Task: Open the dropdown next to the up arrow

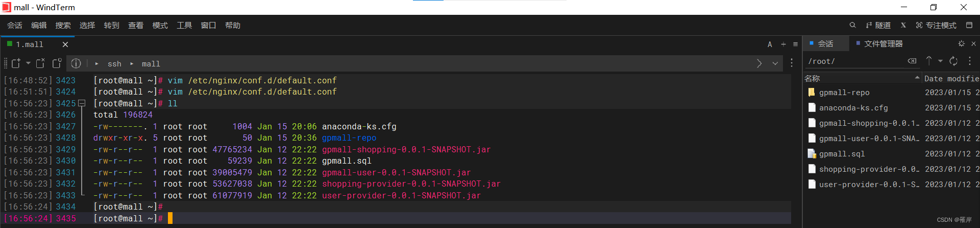Action: [x=940, y=61]
